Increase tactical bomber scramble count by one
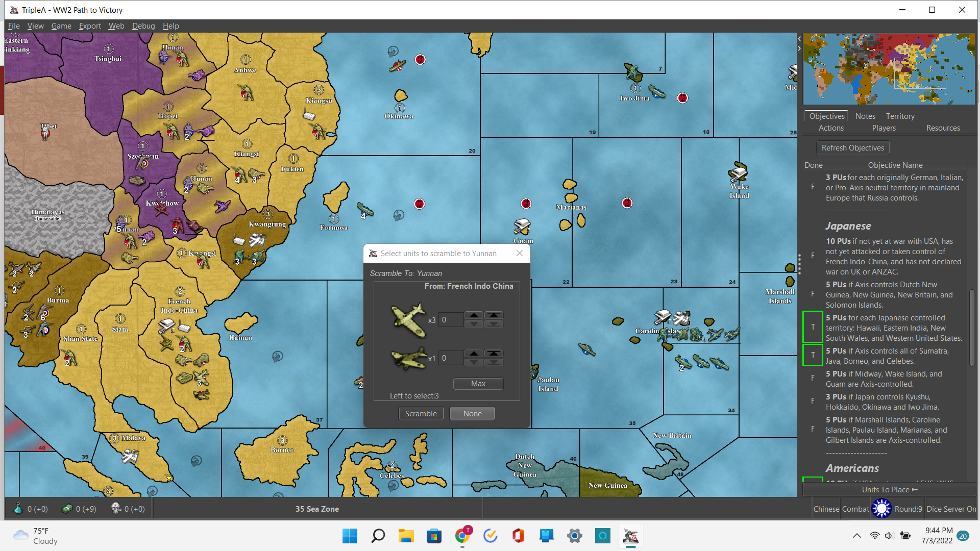The height and width of the screenshot is (551, 980). point(474,354)
